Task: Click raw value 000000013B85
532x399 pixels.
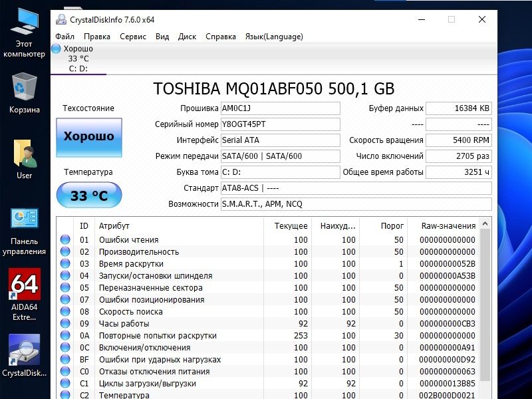Action: [447, 384]
